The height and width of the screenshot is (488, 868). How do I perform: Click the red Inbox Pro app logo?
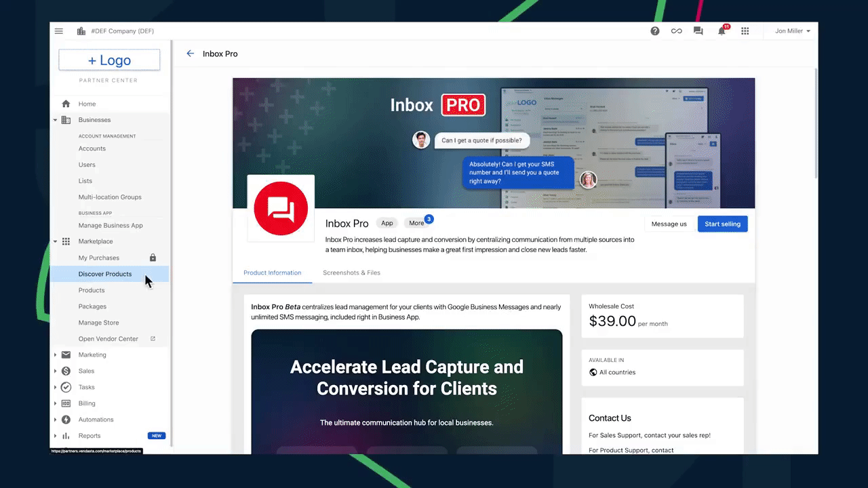pyautogui.click(x=281, y=208)
